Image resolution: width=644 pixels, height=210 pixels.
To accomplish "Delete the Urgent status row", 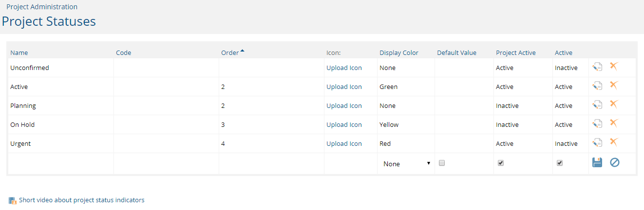I will [x=614, y=142].
